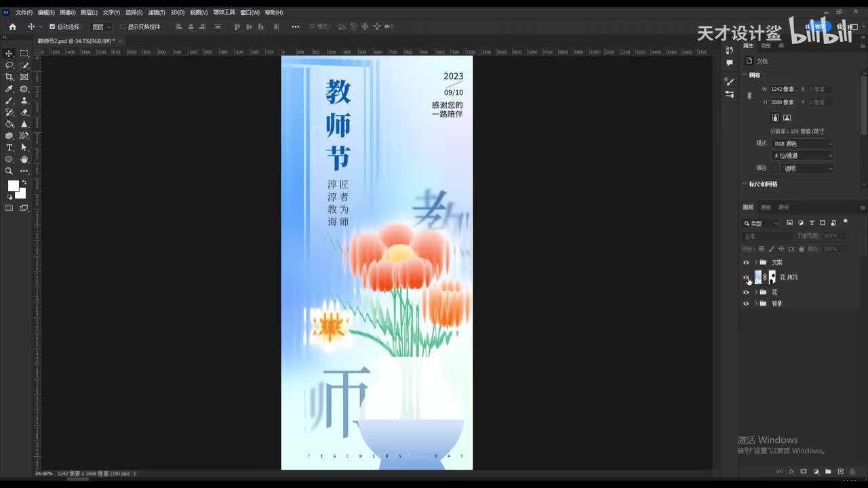Select the Pen tool
The height and width of the screenshot is (488, 868).
click(x=24, y=136)
